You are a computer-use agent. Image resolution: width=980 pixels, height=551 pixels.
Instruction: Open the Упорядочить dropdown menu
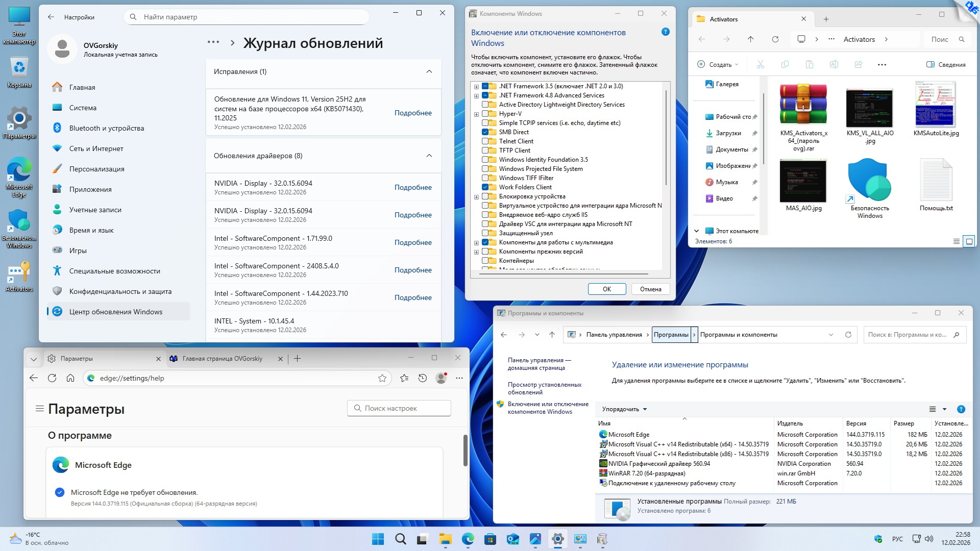(624, 409)
